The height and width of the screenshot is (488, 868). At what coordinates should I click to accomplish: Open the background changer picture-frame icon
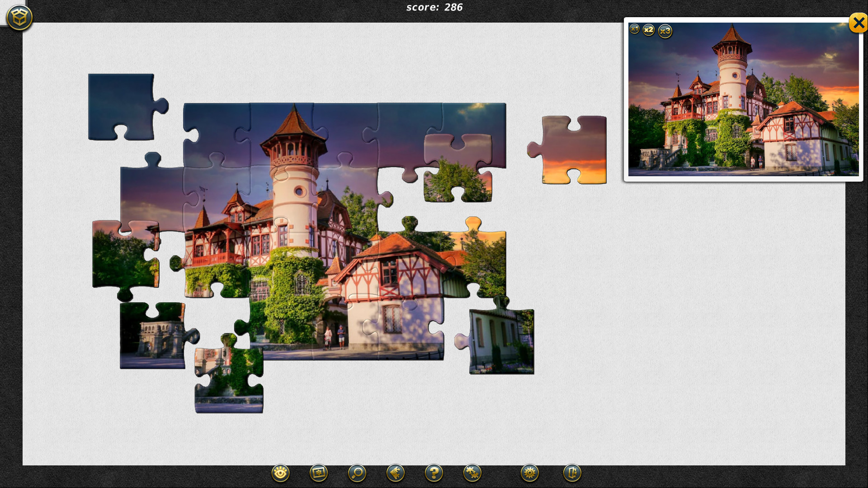click(x=319, y=473)
